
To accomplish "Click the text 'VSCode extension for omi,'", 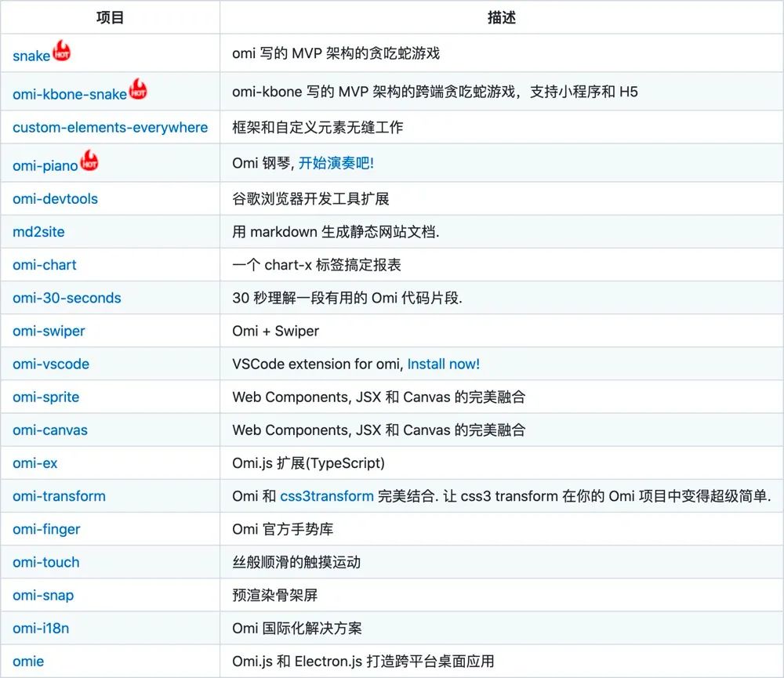I will click(x=318, y=364).
